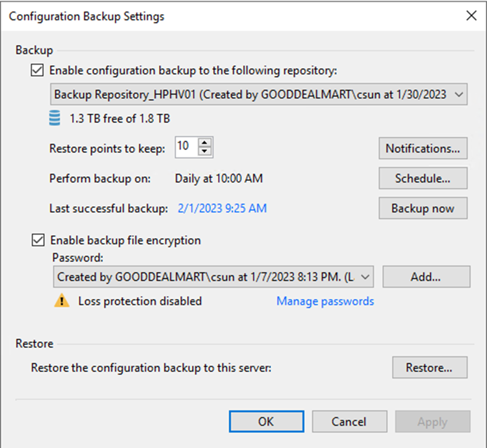The height and width of the screenshot is (448, 487).
Task: Increase restore points with up arrow
Action: (x=206, y=143)
